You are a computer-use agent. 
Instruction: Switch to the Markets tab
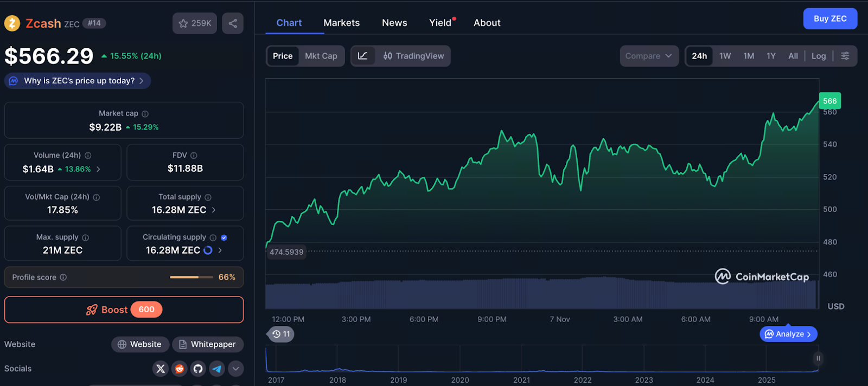(341, 23)
